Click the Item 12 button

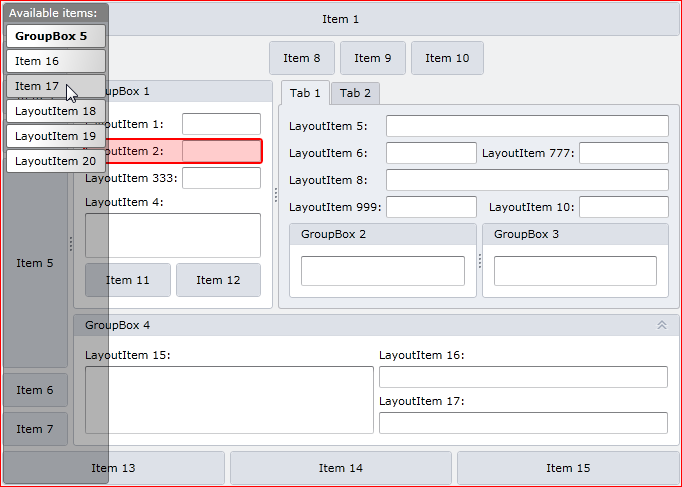pos(218,280)
